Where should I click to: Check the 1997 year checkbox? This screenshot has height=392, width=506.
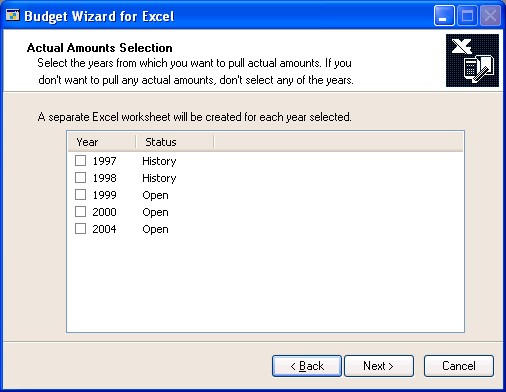coord(80,161)
